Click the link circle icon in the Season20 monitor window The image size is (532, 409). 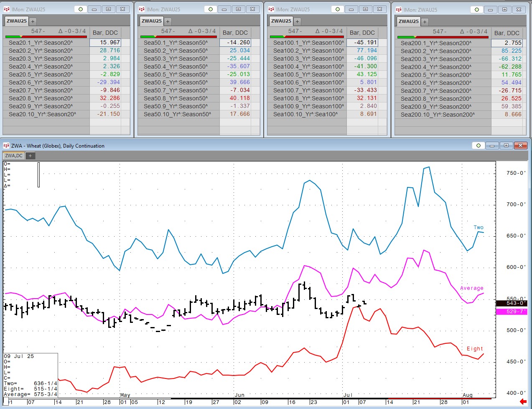pos(81,9)
